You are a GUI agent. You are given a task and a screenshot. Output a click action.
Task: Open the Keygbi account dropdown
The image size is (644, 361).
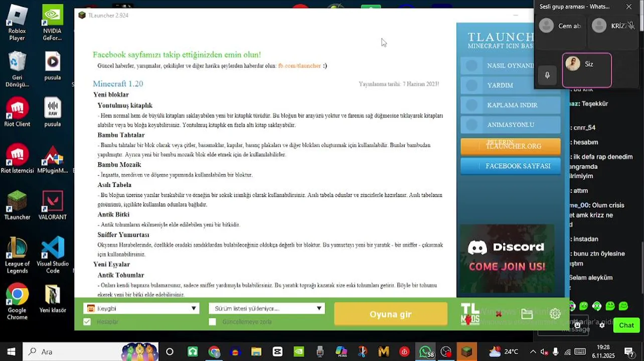pos(141,308)
